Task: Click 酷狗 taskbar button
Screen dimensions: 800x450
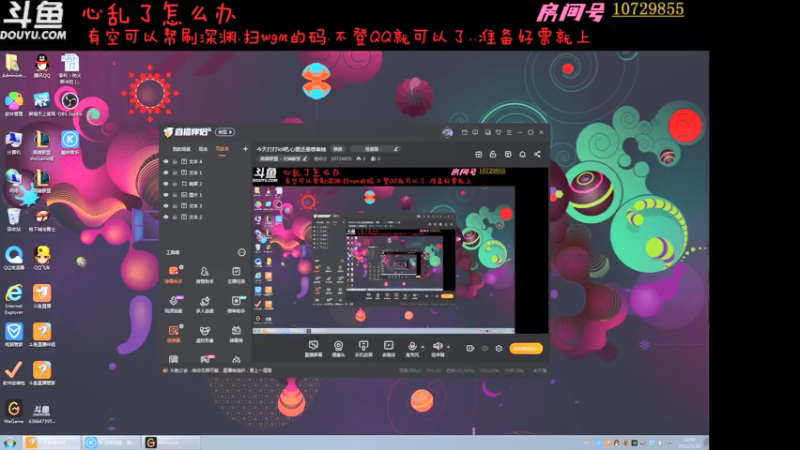Action: coord(111,443)
